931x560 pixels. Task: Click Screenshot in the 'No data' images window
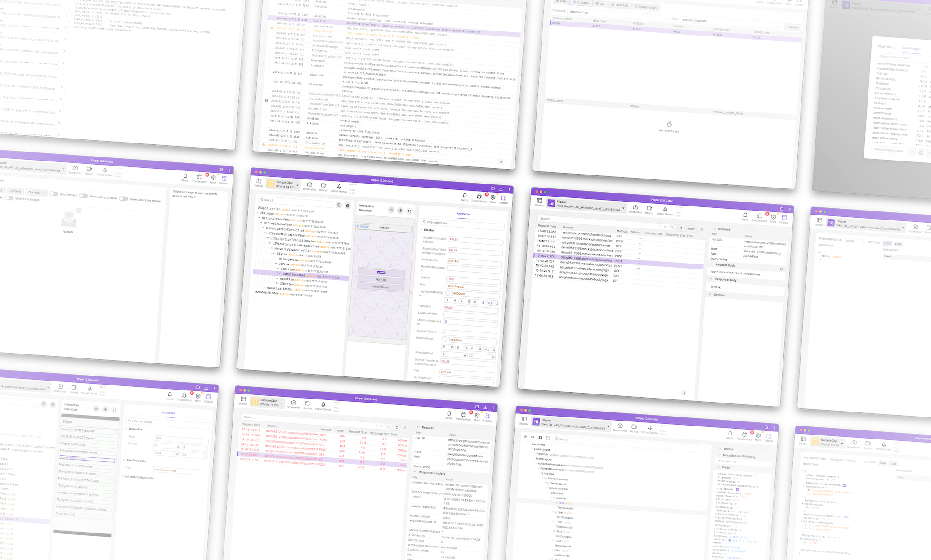(75, 170)
